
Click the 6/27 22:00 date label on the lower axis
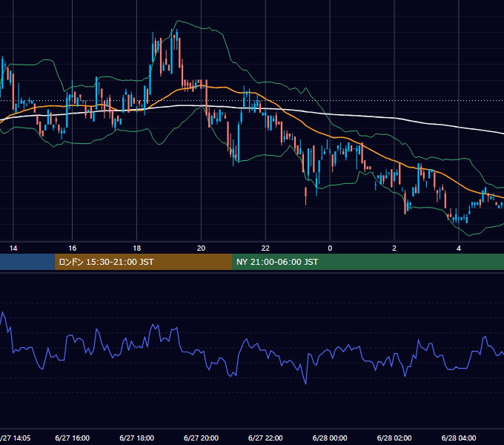[265, 438]
